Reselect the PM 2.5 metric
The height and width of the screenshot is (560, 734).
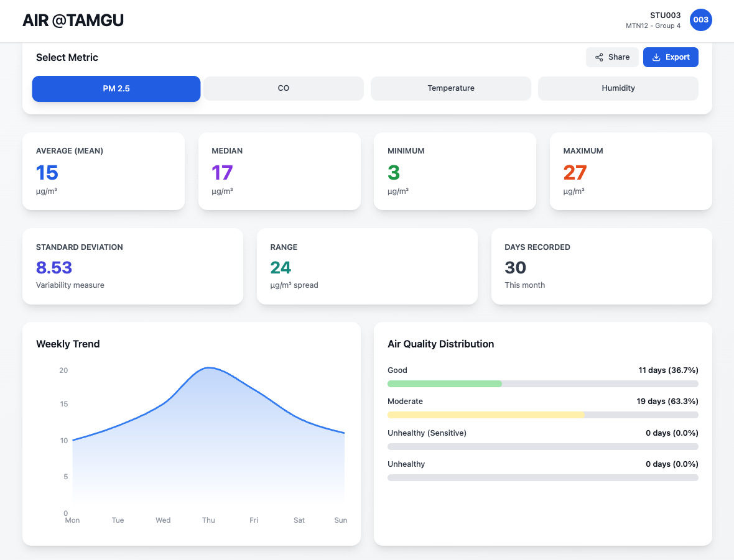[x=116, y=88]
